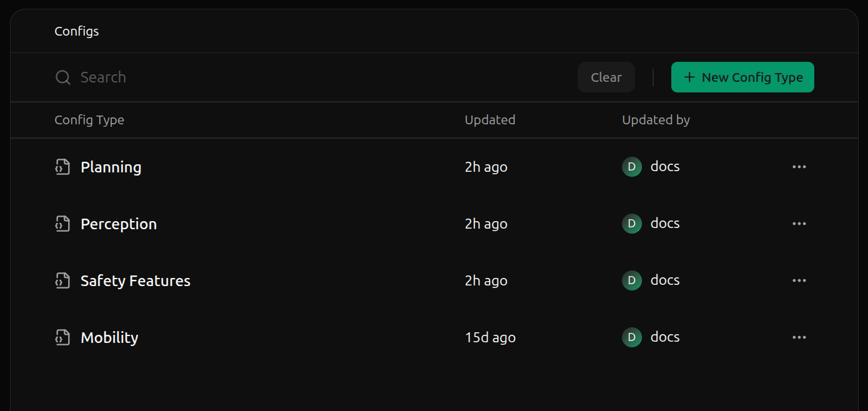Screen dimensions: 868x411
Task: Open the more options menu for Planning
Action: point(799,167)
